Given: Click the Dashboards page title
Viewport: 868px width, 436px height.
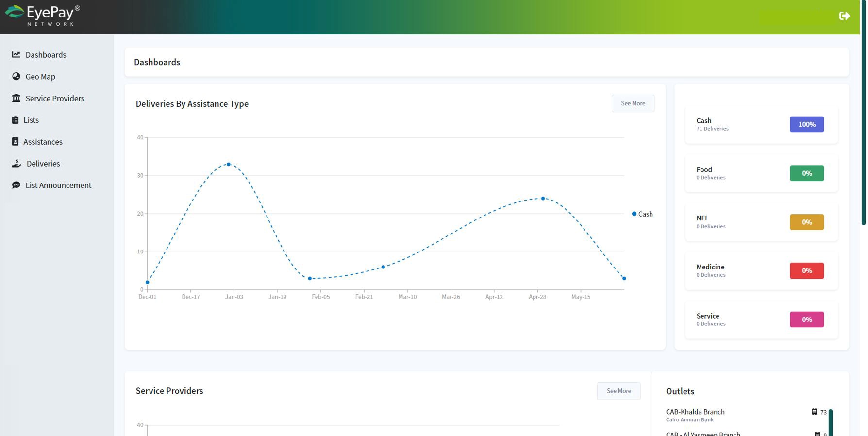Looking at the screenshot, I should click(x=157, y=62).
